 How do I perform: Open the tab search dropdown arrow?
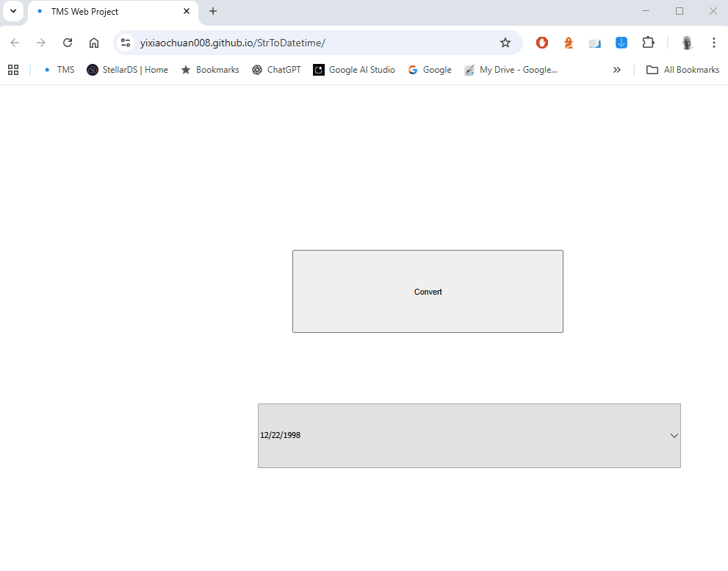[x=13, y=12]
